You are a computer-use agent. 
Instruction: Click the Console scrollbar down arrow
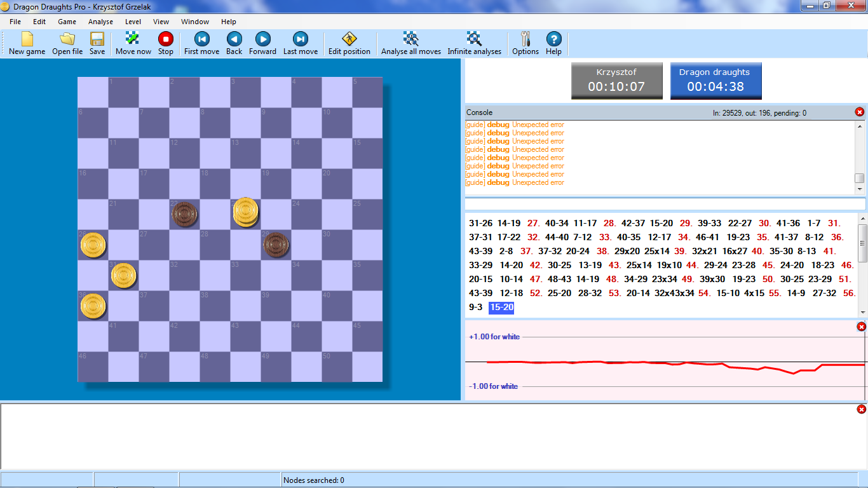pos(860,189)
